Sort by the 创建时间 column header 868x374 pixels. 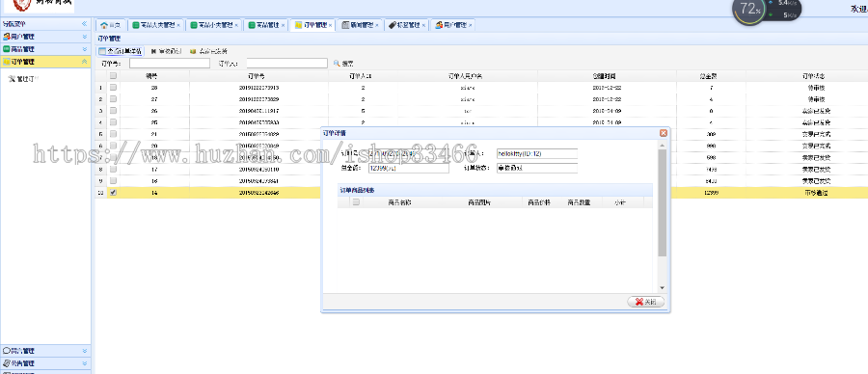point(607,76)
